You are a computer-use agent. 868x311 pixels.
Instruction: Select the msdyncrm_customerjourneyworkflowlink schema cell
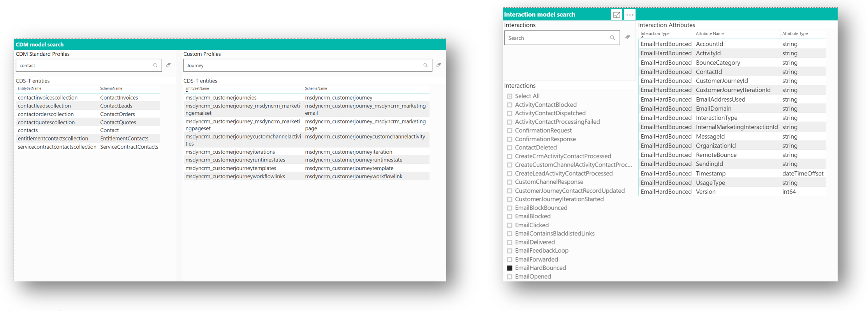pyautogui.click(x=354, y=176)
